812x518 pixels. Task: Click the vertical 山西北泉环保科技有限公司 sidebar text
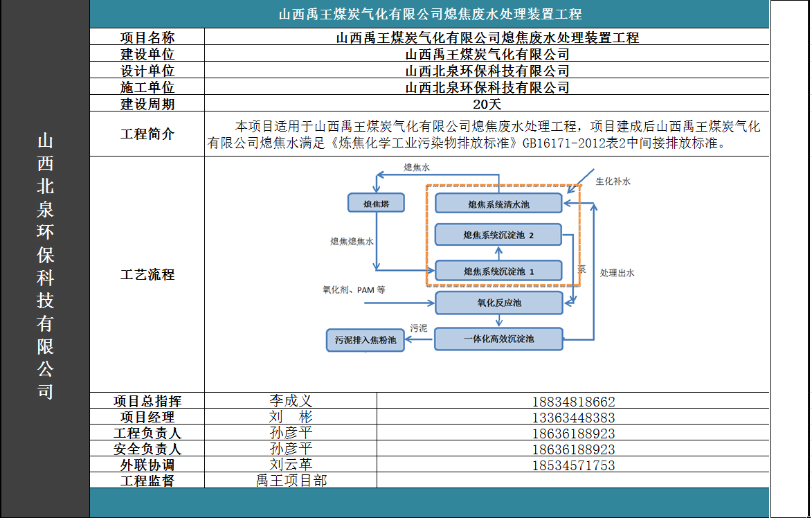coord(45,266)
